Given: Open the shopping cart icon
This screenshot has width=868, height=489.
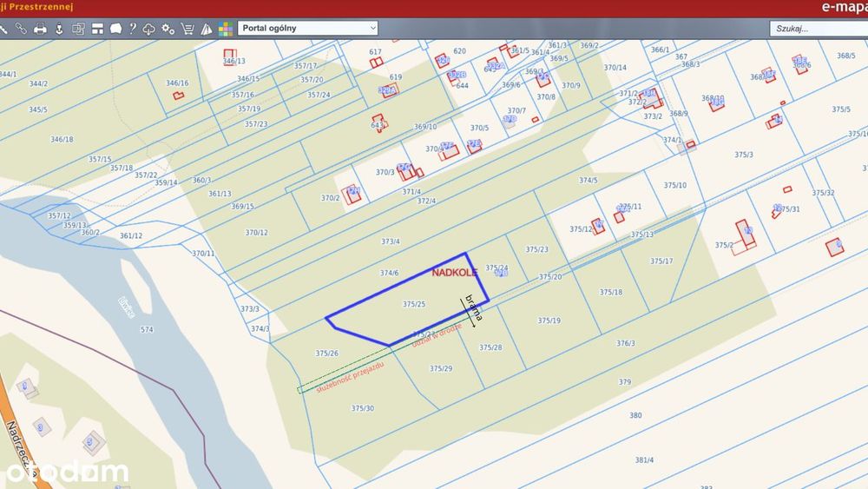Looking at the screenshot, I should [187, 29].
